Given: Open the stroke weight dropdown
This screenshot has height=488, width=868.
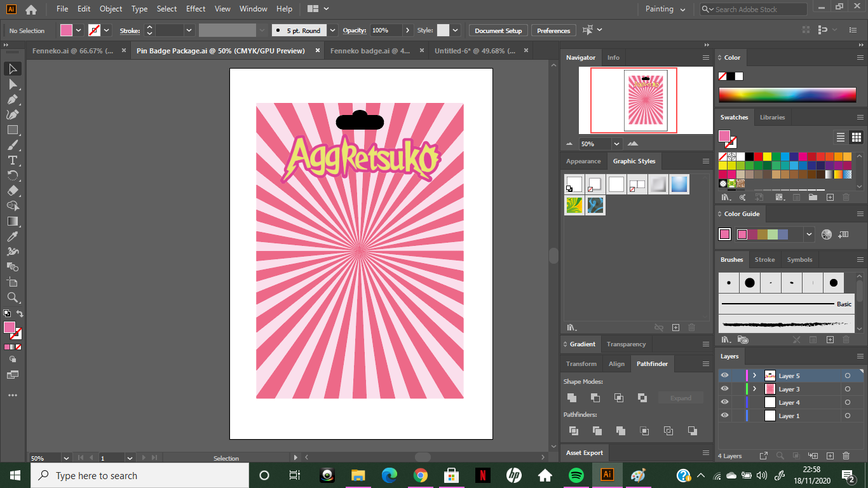Looking at the screenshot, I should [189, 30].
